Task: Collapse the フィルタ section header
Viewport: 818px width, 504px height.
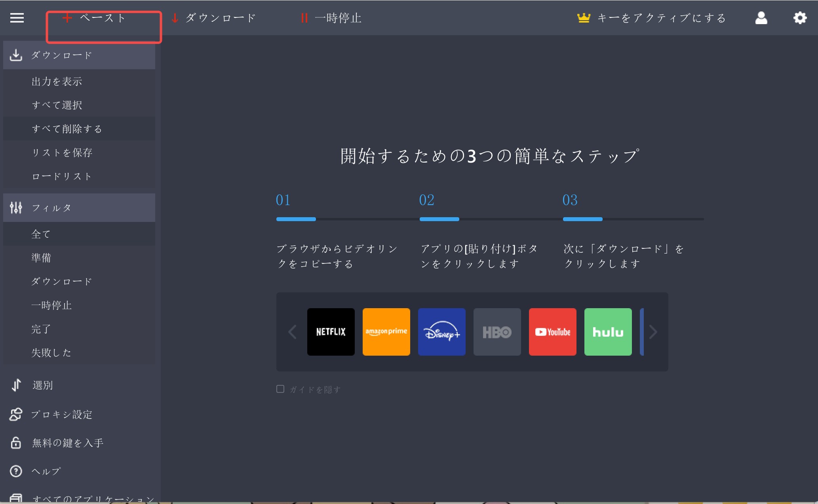Action: tap(79, 208)
